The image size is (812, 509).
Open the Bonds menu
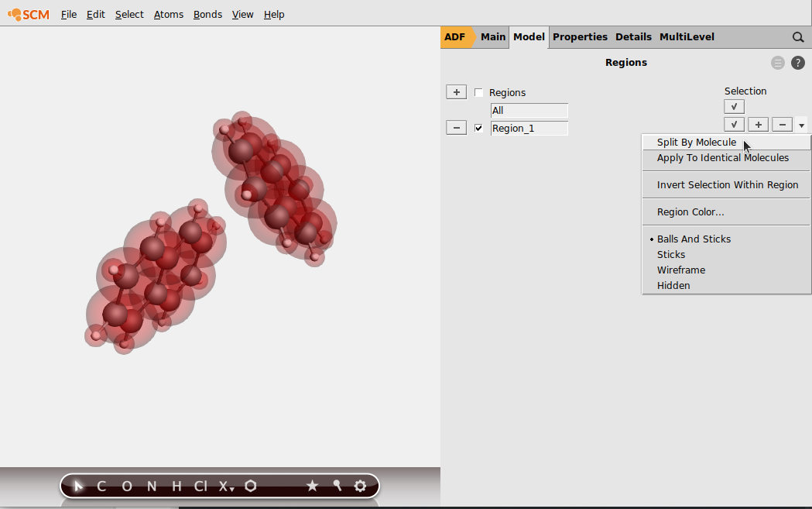(x=207, y=15)
